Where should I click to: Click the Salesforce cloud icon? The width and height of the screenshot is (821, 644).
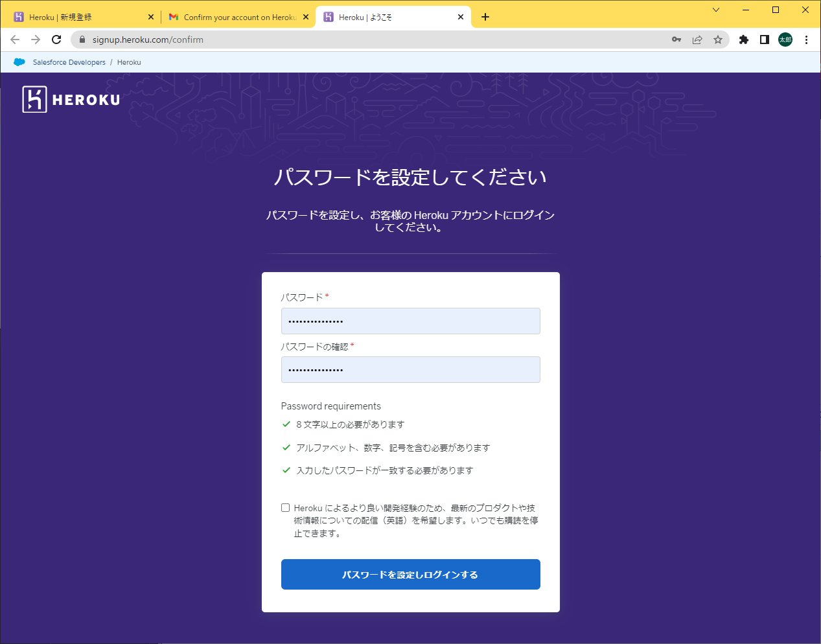[19, 62]
